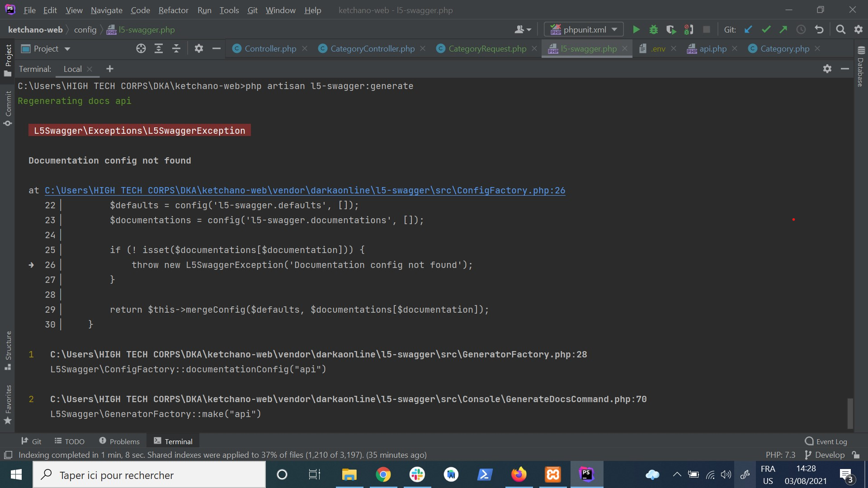
Task: Open Search Everywhere magnifier icon
Action: coord(841,29)
